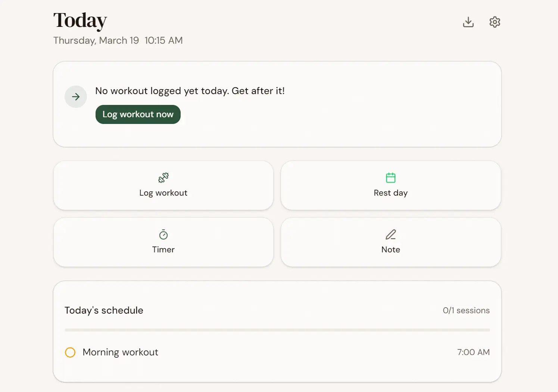Click the download/export icon
558x392 pixels.
click(x=468, y=22)
